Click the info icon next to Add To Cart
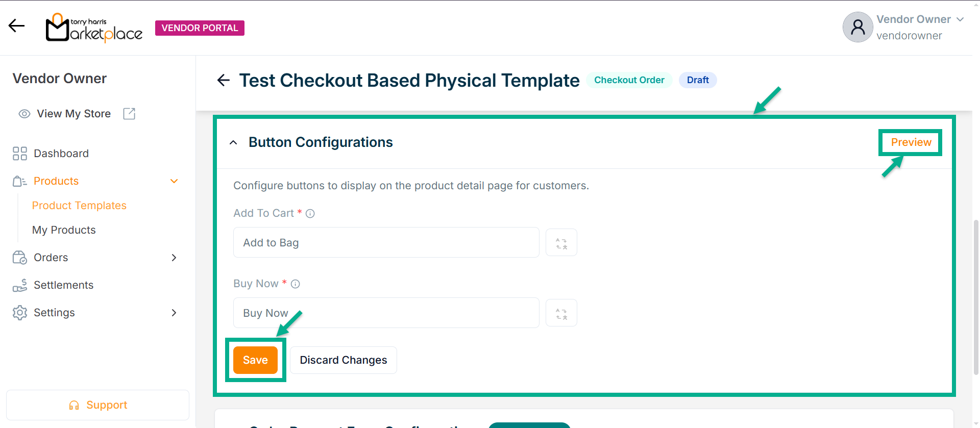The image size is (980, 428). 310,214
